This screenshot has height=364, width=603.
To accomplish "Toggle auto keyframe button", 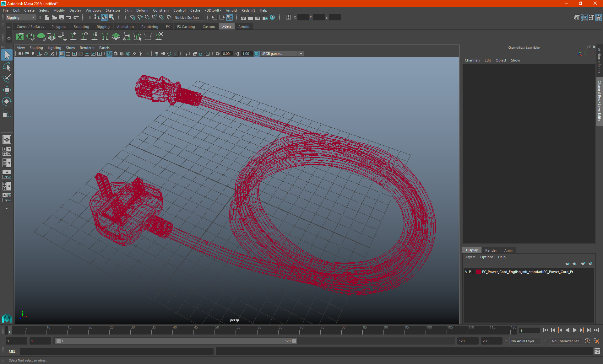I will point(587,341).
